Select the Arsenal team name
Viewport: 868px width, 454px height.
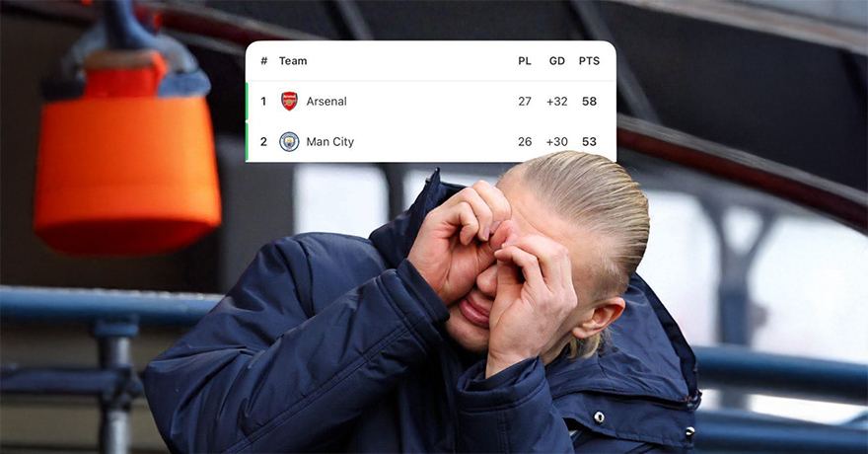tap(326, 102)
